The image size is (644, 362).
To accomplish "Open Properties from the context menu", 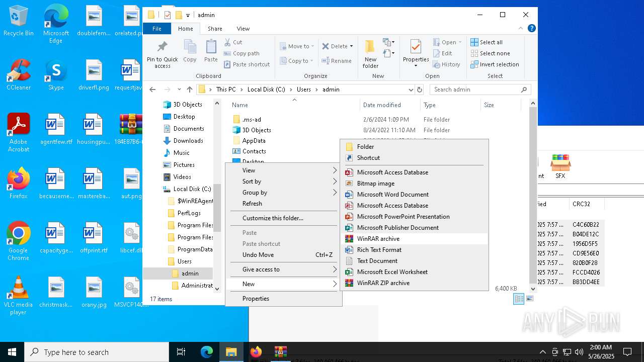I will [x=284, y=299].
